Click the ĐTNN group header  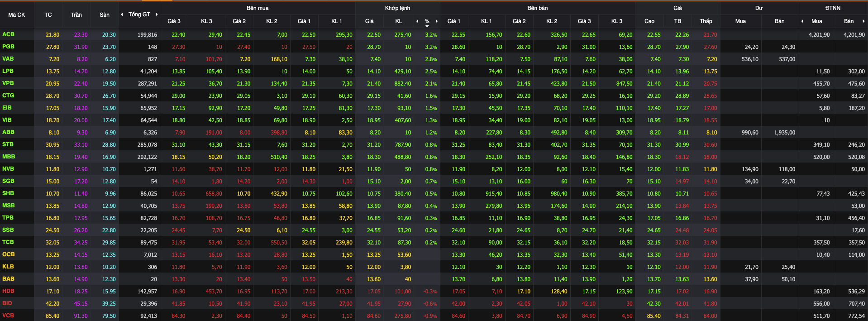pyautogui.click(x=833, y=8)
